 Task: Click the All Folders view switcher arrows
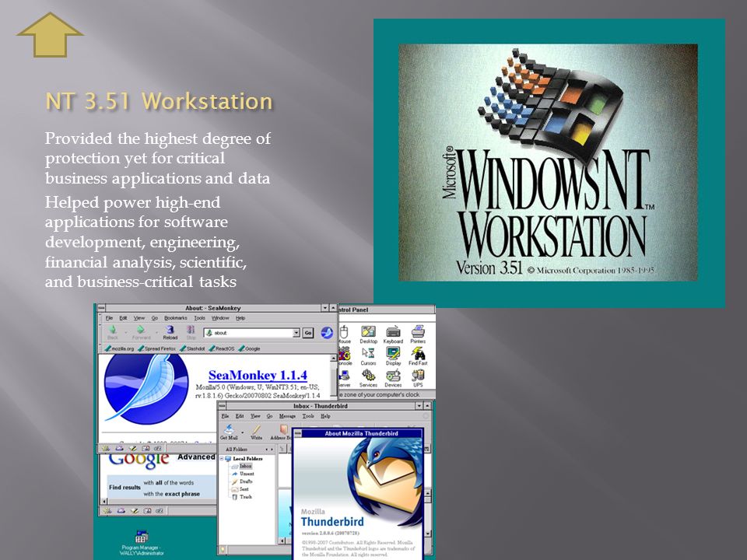click(270, 449)
